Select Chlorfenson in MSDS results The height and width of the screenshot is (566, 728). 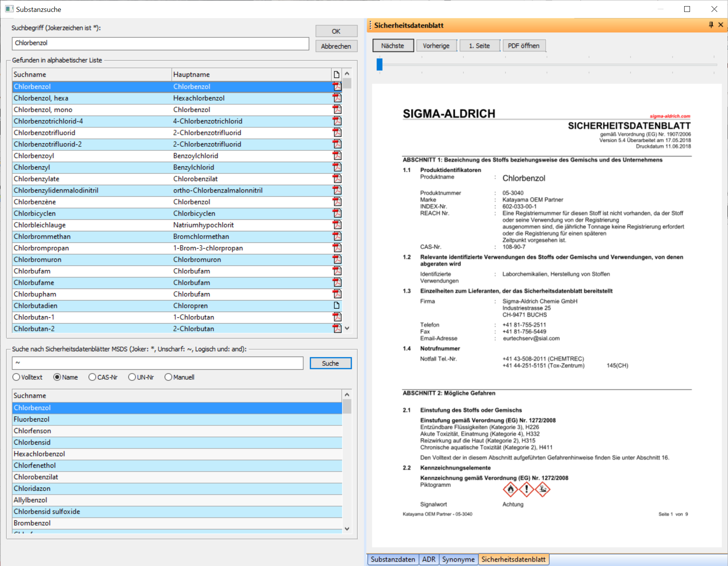[x=177, y=431]
